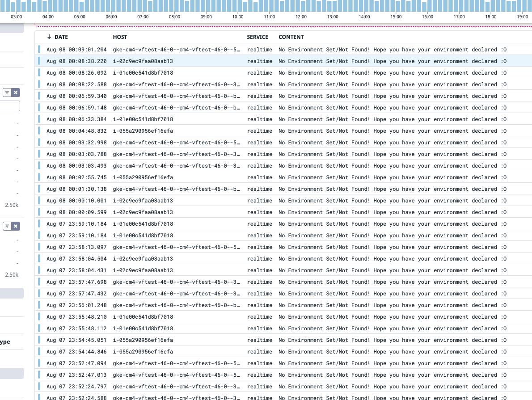This screenshot has height=400, width=532.
Task: Click blue status marker of 00:09:01.204 log
Action: pyautogui.click(x=39, y=50)
